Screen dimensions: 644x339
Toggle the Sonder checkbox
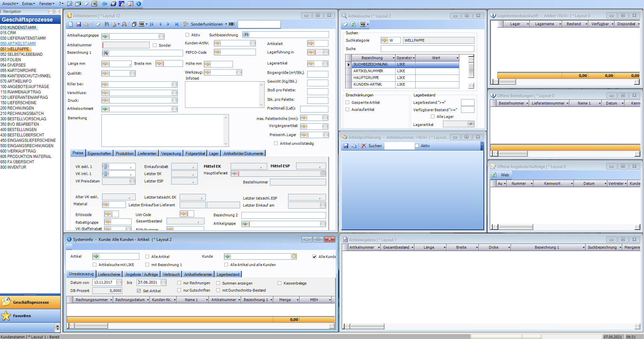(x=155, y=45)
